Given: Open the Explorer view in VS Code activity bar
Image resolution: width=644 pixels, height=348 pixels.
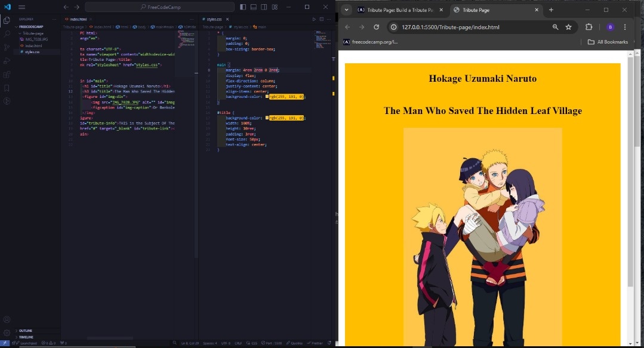Looking at the screenshot, I should tap(7, 20).
